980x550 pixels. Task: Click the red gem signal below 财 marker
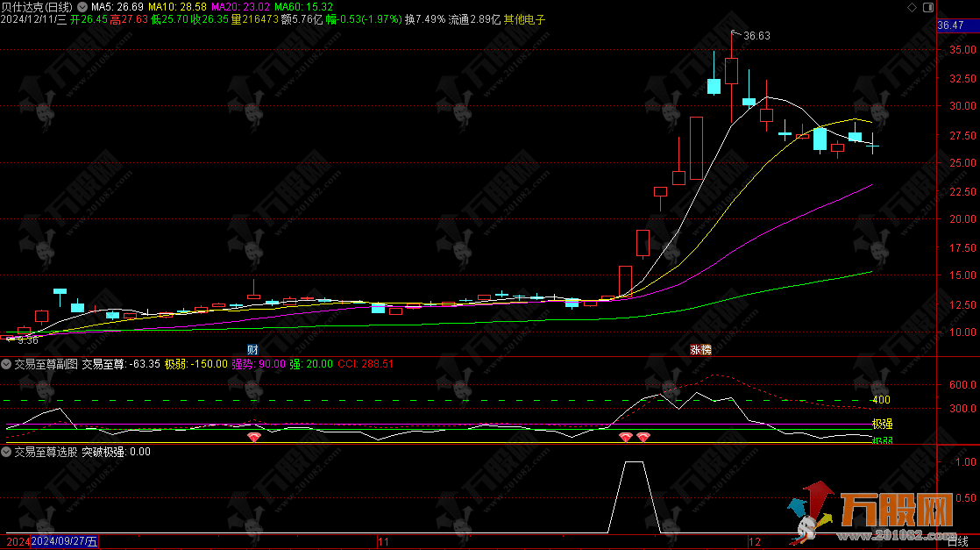coord(253,438)
